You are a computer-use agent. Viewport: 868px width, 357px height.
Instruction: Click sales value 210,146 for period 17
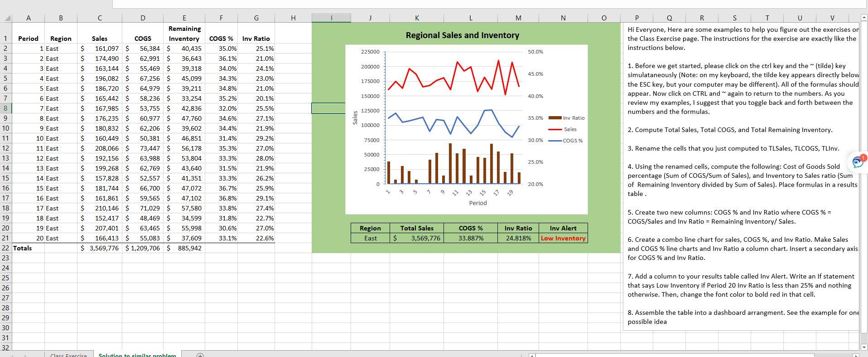point(100,208)
